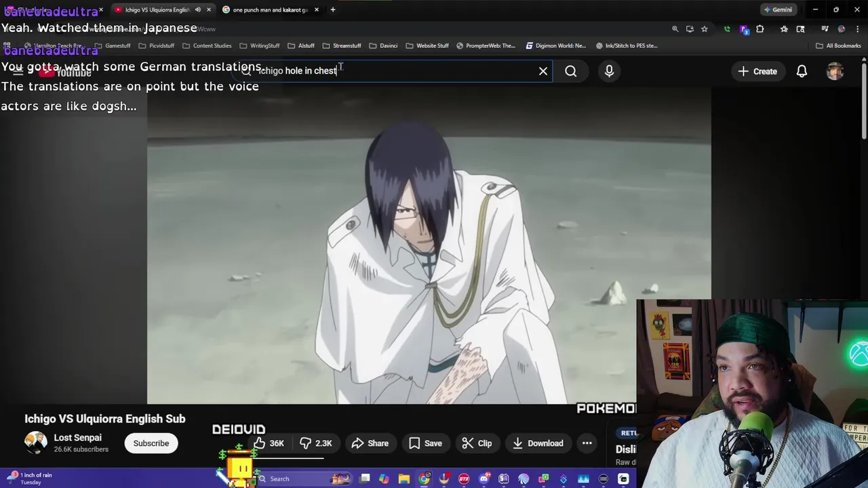Open more actions three-dot menu under video

(587, 443)
